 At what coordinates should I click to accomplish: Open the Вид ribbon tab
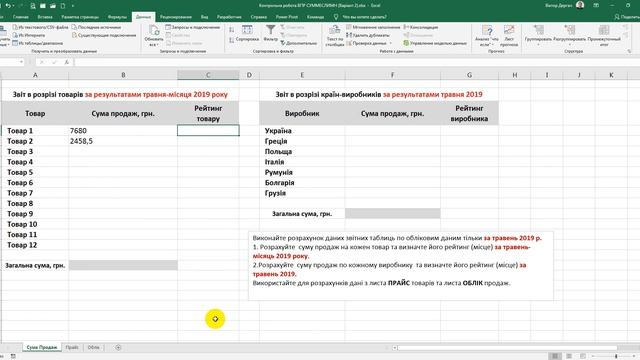(204, 17)
